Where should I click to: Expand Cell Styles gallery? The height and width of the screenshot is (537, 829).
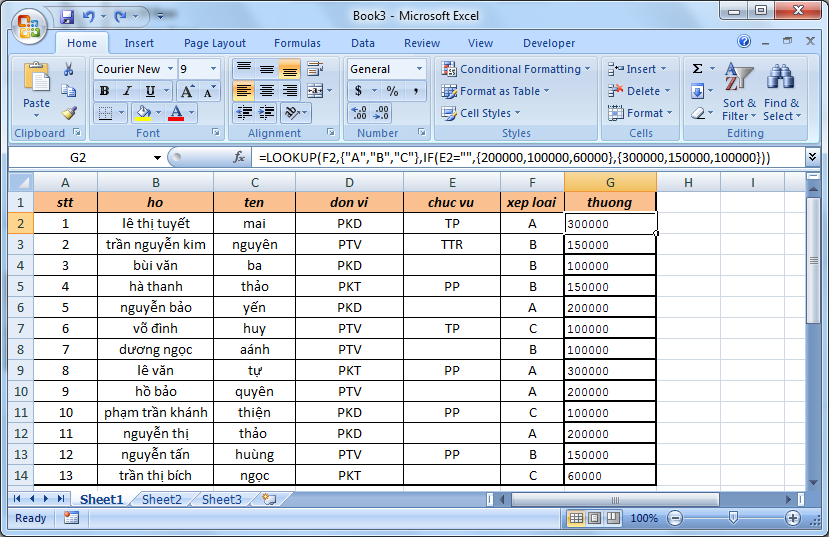pyautogui.click(x=481, y=113)
